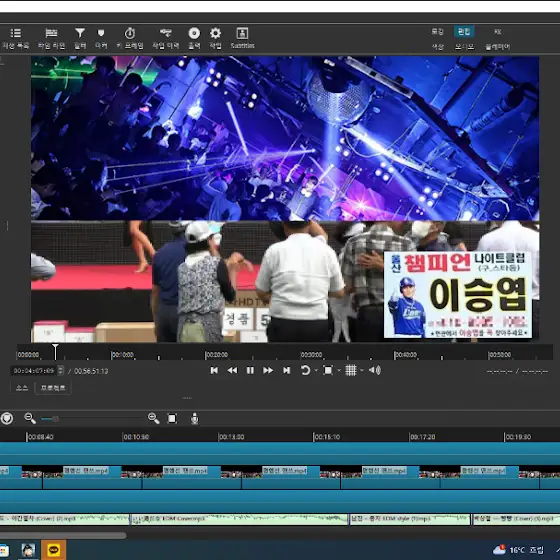560x560 pixels.
Task: Select the 'EDM Cover.mp3' audio clip
Action: pyautogui.click(x=239, y=519)
